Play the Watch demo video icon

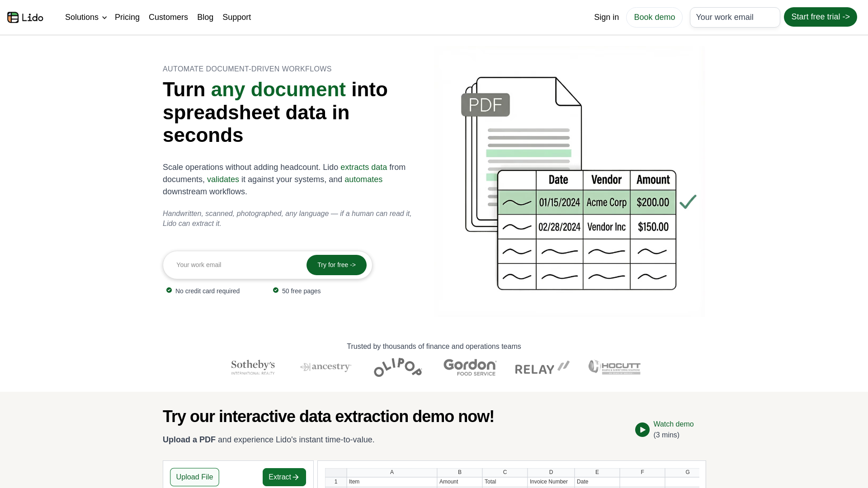642,430
